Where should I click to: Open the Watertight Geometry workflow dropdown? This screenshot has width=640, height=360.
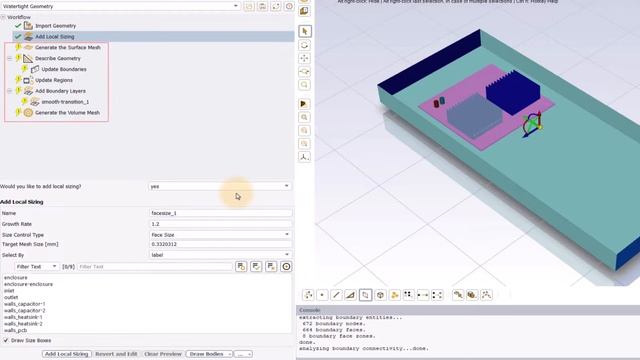236,6
